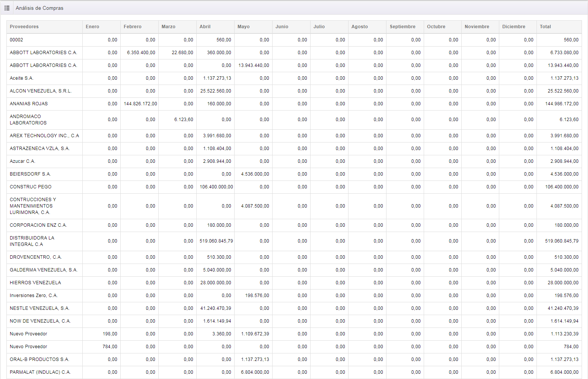
Task: Click Mayo value 13.943.440,00 for Abbott
Action: pos(254,65)
